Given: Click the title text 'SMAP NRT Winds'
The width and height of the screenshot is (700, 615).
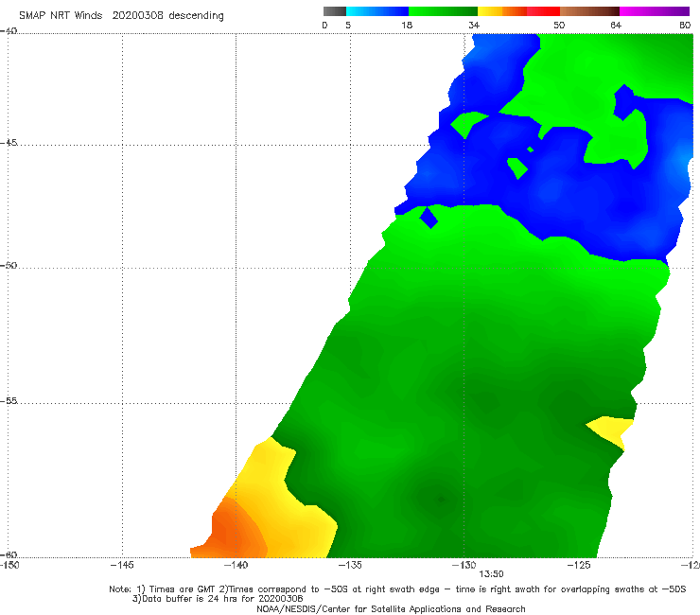Looking at the screenshot, I should (x=61, y=16).
